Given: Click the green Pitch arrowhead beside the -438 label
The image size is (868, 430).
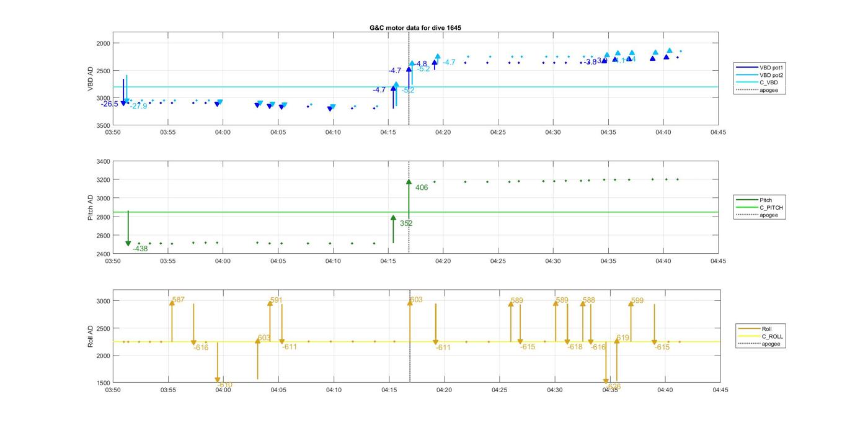Looking at the screenshot, I should (x=128, y=244).
